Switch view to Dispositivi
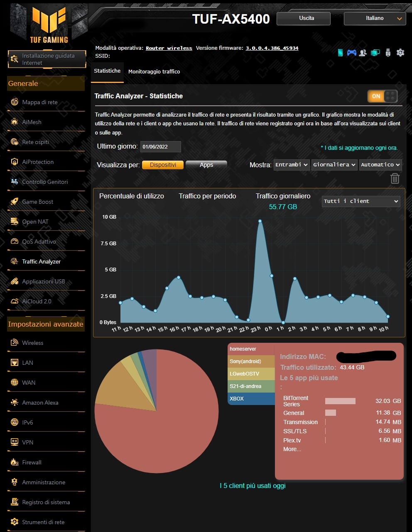Image resolution: width=412 pixels, height=532 pixels. click(x=163, y=165)
